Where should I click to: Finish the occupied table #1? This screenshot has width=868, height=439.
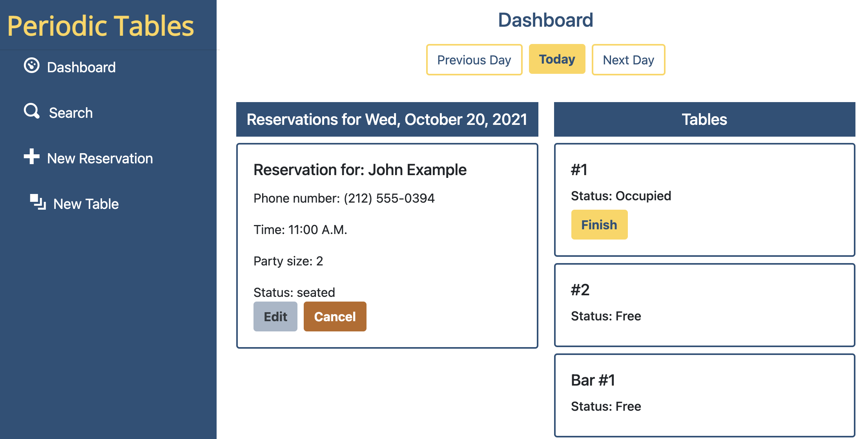tap(599, 224)
